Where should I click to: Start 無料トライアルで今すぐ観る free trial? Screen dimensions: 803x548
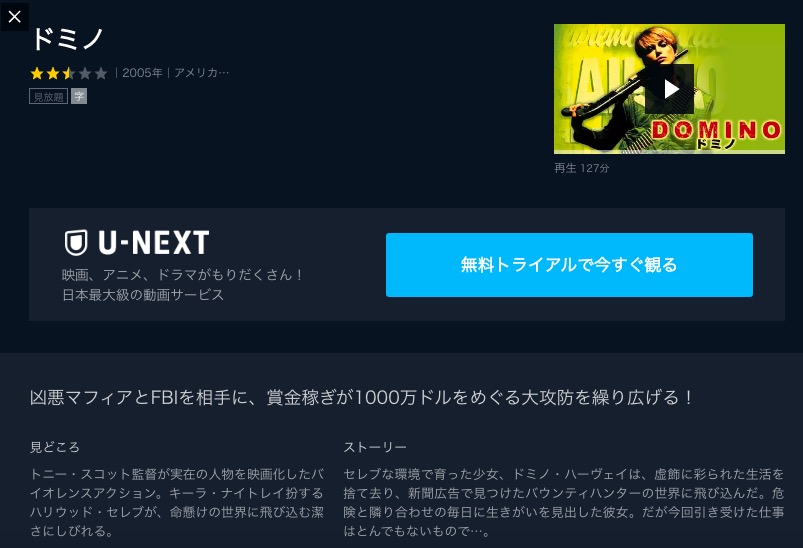click(x=569, y=265)
